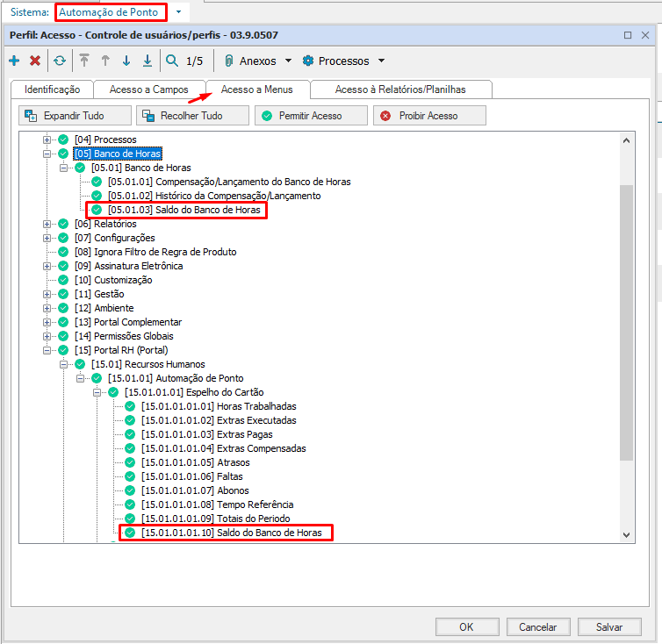Collapse the [15.01.01.01] Espelho do Cartão node
Image resolution: width=662 pixels, height=644 pixels.
[x=97, y=392]
